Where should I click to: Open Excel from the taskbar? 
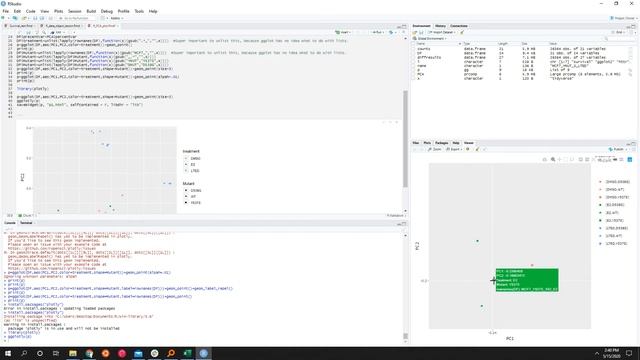tap(187, 353)
